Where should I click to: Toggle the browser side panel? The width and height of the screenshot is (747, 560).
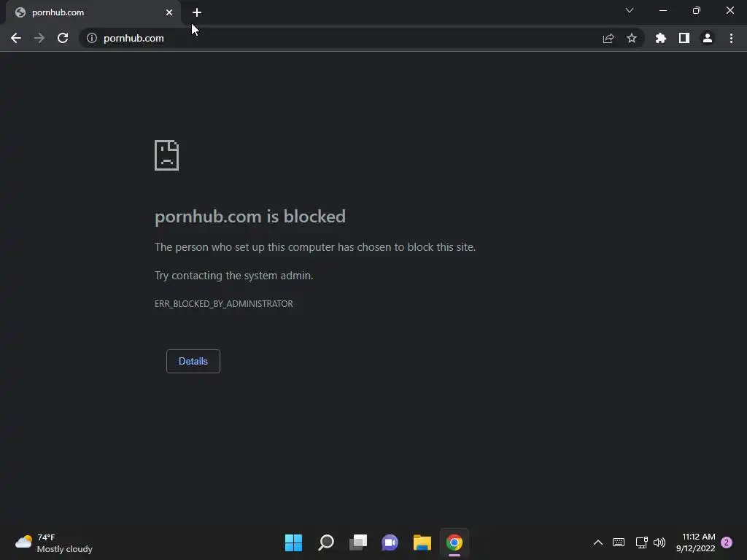tap(684, 38)
